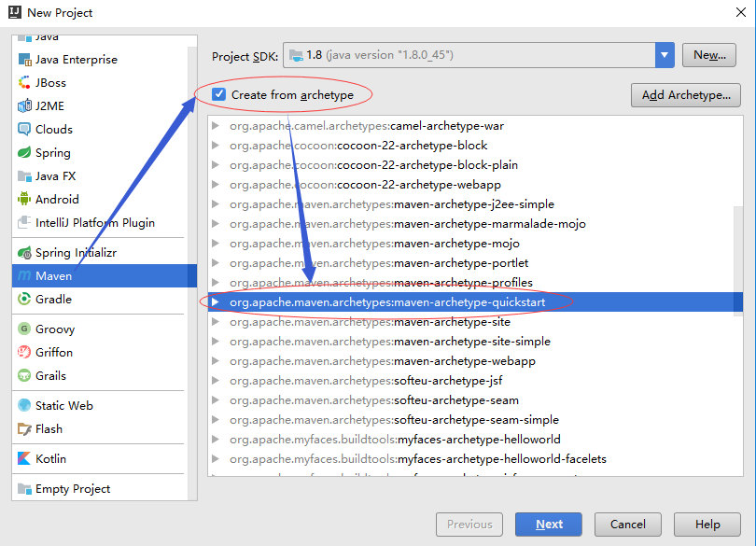Image resolution: width=756 pixels, height=546 pixels.
Task: Click the Grails icon
Action: [x=24, y=375]
